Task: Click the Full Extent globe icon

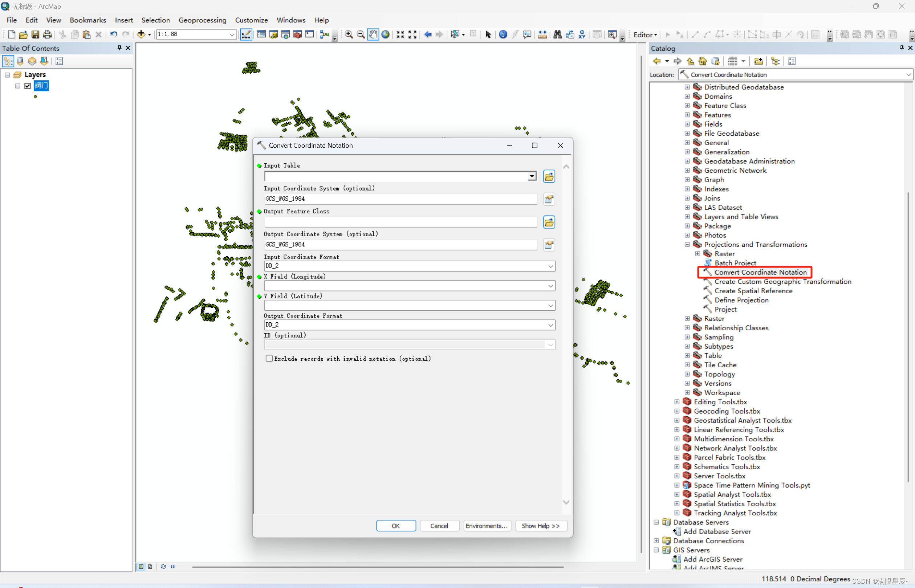Action: coord(386,34)
